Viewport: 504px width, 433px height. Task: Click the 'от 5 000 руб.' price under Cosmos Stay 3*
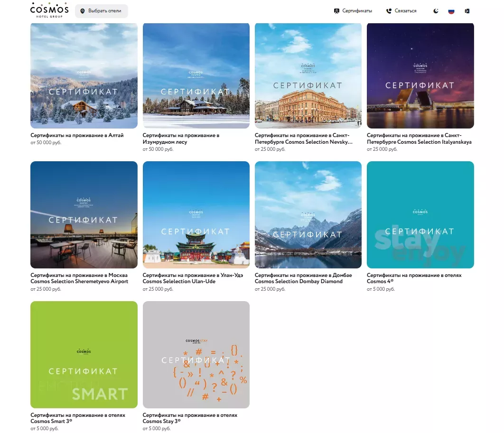click(x=157, y=429)
